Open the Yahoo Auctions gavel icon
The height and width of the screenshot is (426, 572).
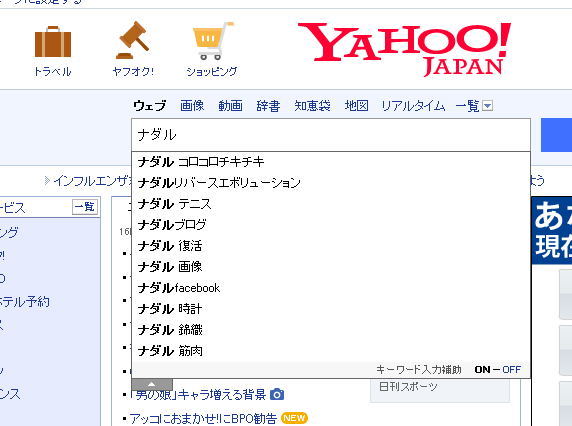pos(132,40)
